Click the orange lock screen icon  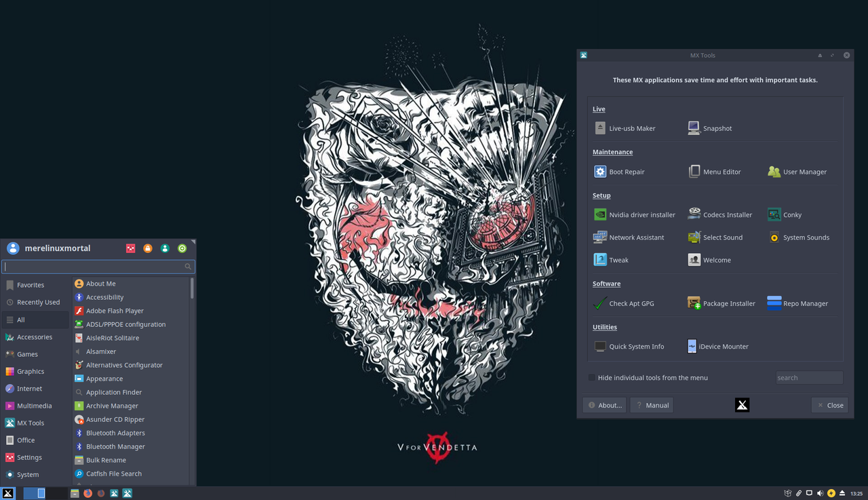[x=148, y=248]
